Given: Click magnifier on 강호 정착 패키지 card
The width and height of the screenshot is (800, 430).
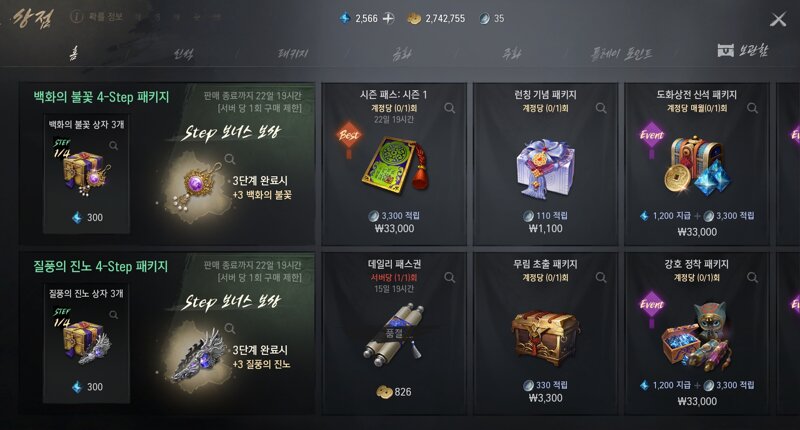Looking at the screenshot, I should tap(752, 277).
